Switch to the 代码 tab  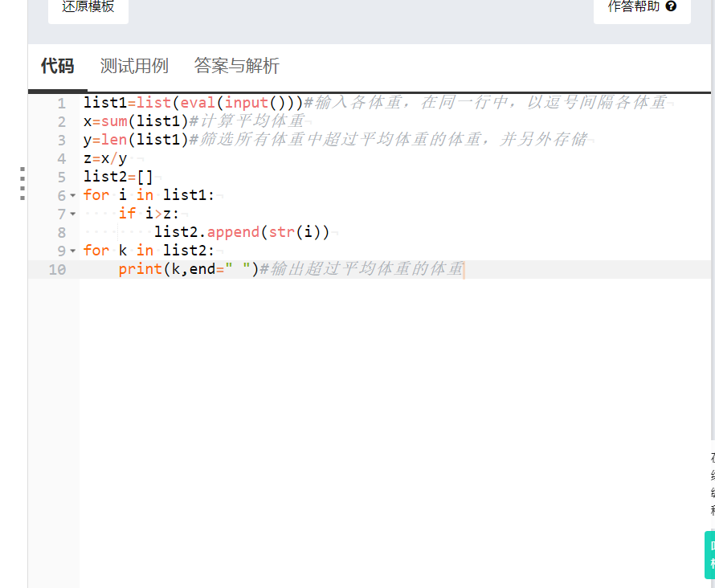tap(58, 66)
